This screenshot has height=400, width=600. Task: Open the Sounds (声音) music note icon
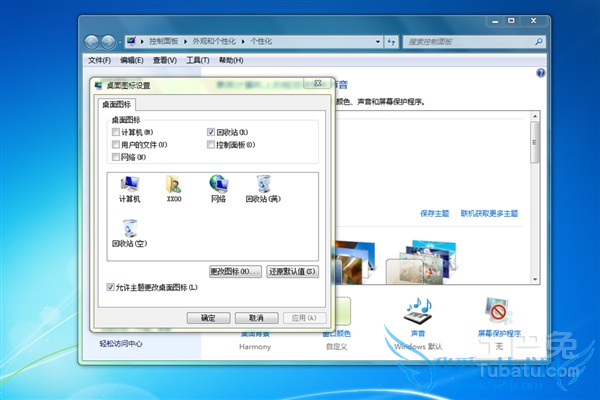pos(418,311)
